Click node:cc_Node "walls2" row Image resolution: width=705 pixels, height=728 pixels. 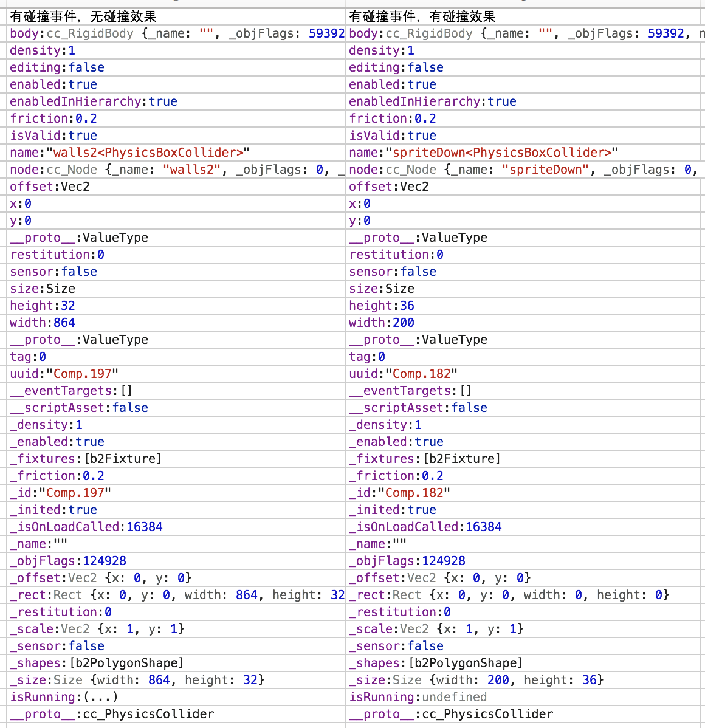pos(176,170)
